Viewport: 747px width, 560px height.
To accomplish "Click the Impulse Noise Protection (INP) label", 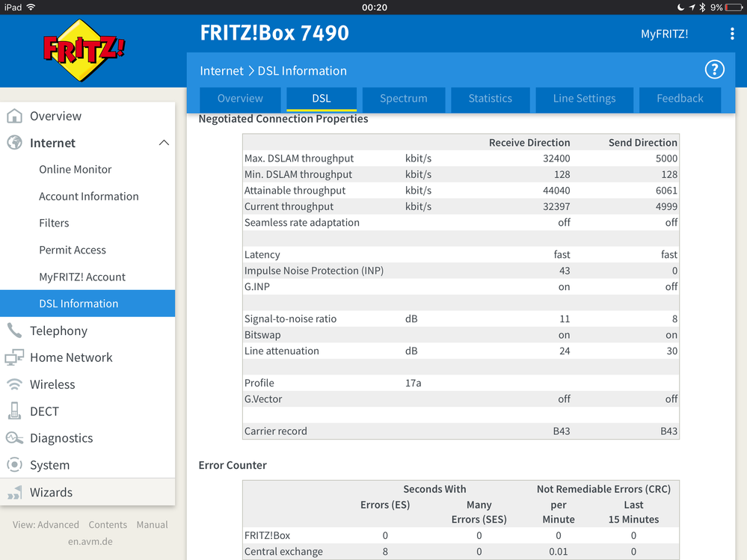I will click(x=314, y=271).
